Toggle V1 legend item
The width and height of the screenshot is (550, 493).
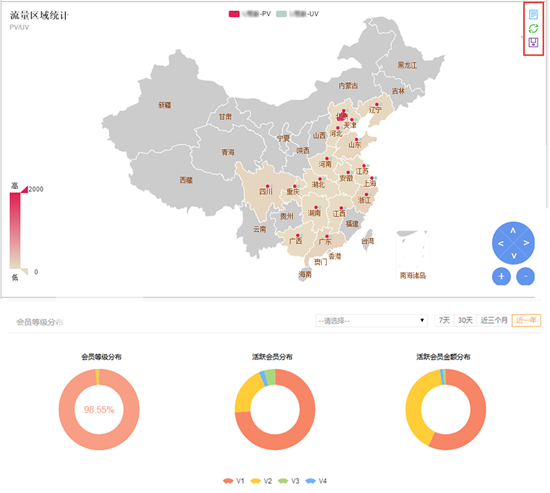233,481
